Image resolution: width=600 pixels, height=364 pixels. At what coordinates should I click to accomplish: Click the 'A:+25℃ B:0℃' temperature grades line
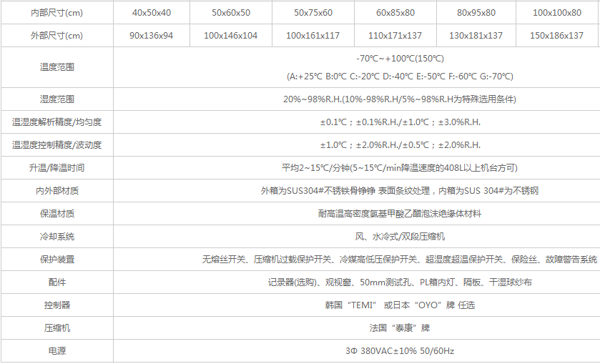400,77
